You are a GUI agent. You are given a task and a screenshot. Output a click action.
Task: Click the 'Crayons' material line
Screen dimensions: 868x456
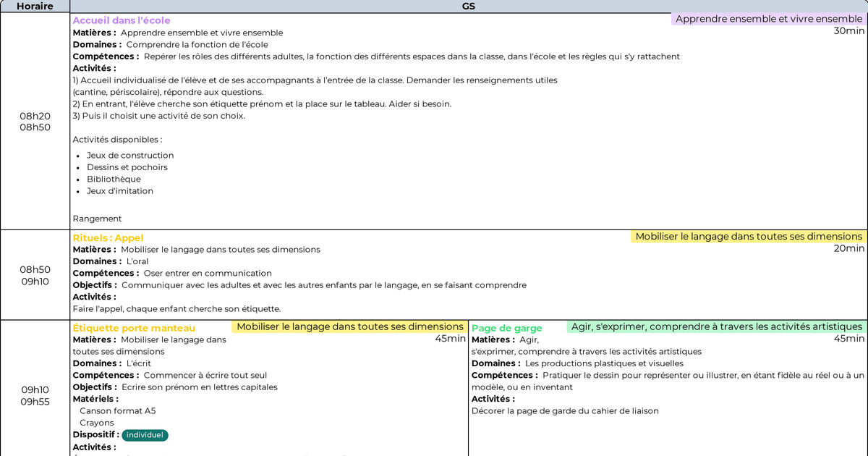[x=97, y=423]
